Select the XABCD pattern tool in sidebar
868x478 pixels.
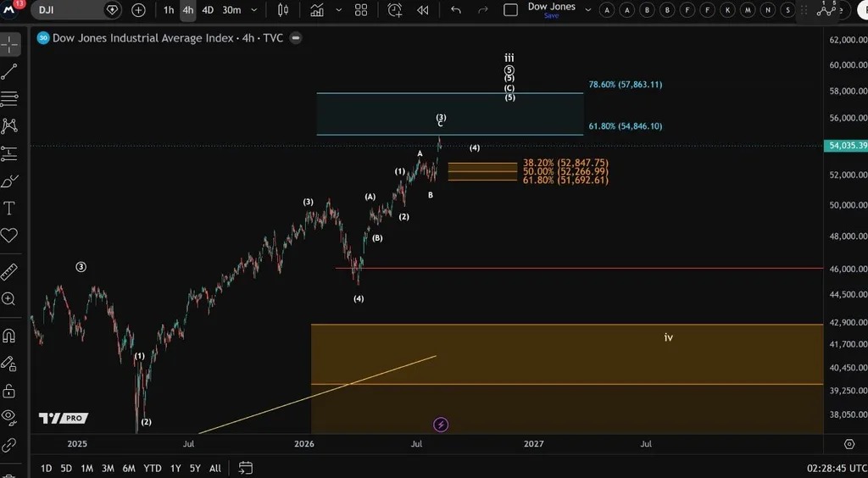[9, 126]
